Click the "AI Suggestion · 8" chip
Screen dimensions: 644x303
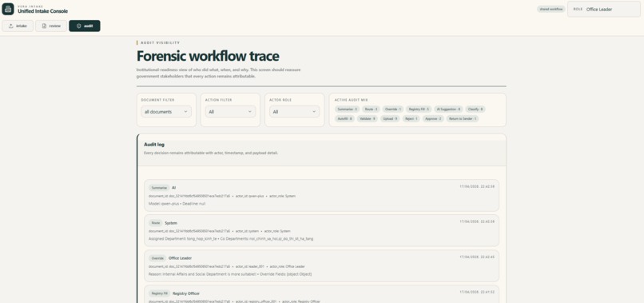(x=448, y=110)
